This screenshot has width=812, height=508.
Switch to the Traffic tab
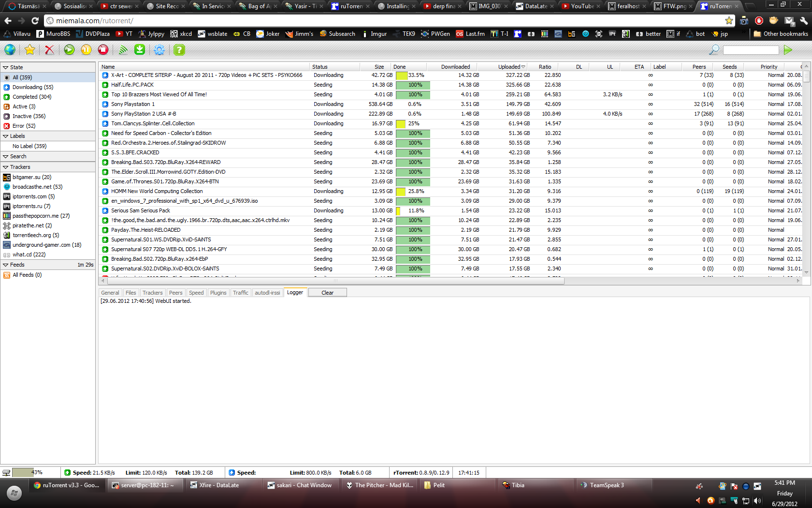coord(241,293)
